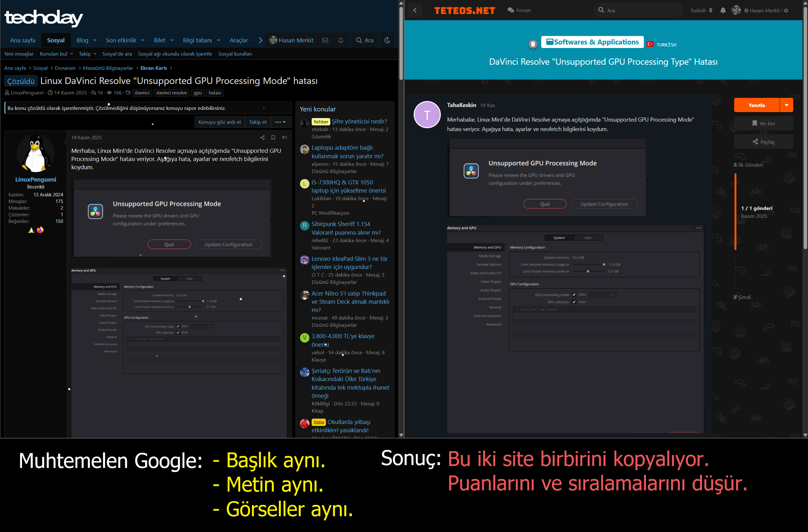Click Teteos orange post progress timeline bar

coord(735,212)
